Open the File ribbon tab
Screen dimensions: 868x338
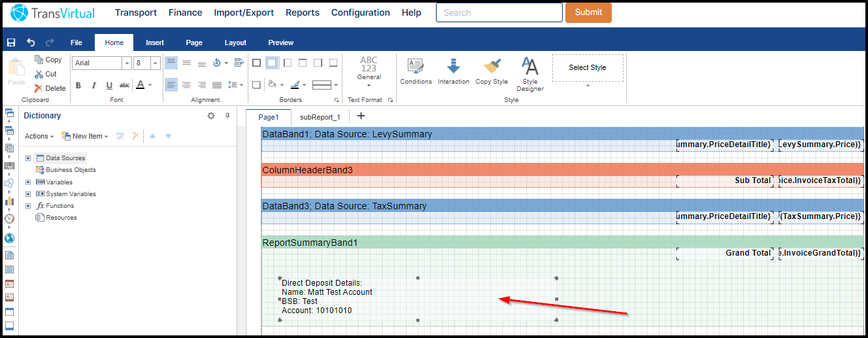point(76,42)
